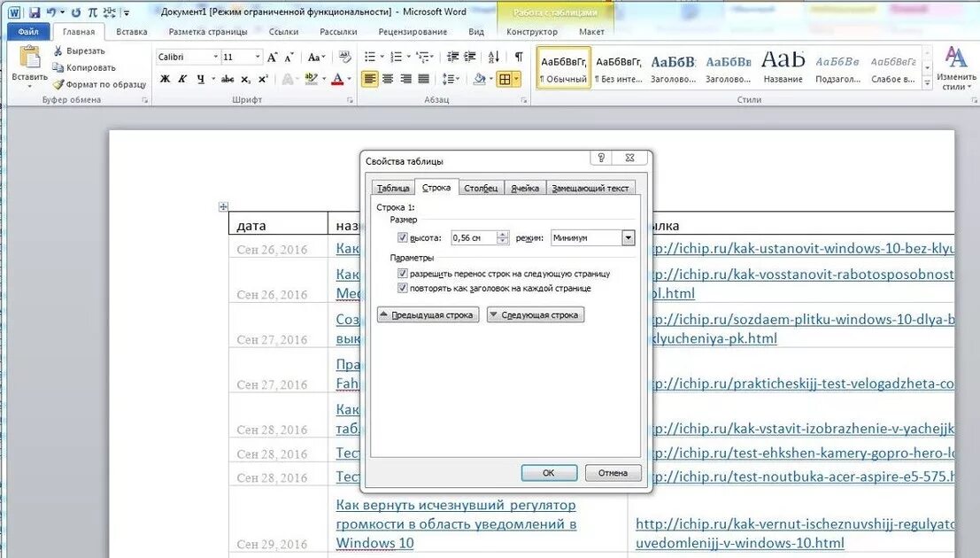The height and width of the screenshot is (558, 980).
Task: Click the Save icon in quick access toolbar
Action: pyautogui.click(x=35, y=12)
